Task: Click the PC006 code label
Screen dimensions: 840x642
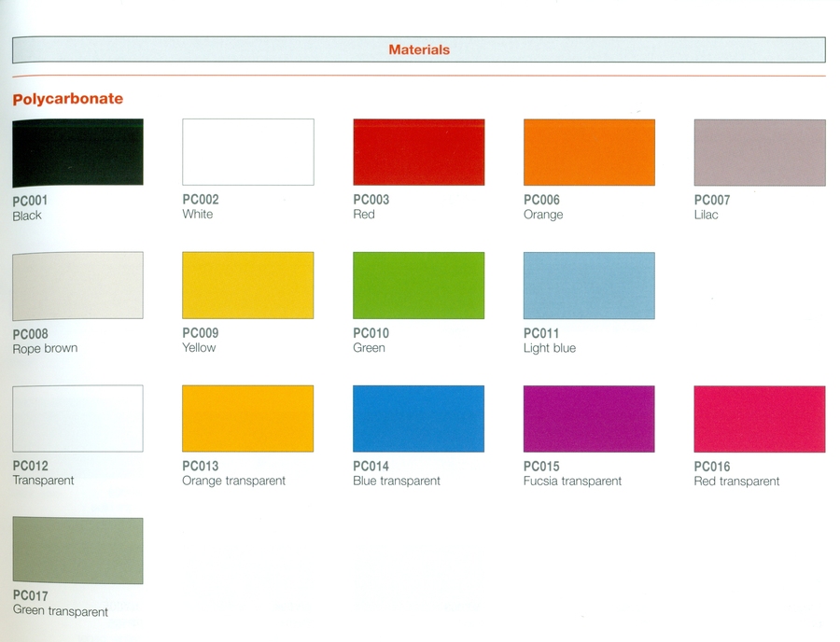Action: tap(541, 200)
